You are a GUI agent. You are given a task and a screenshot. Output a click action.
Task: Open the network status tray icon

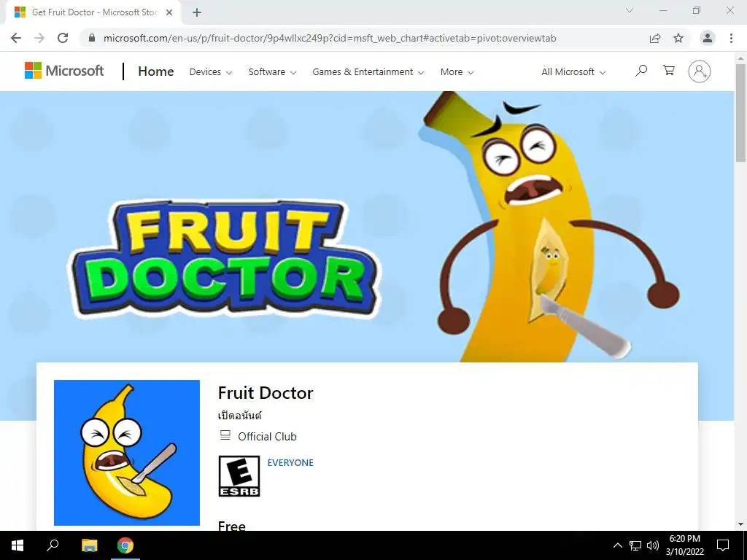pos(635,545)
